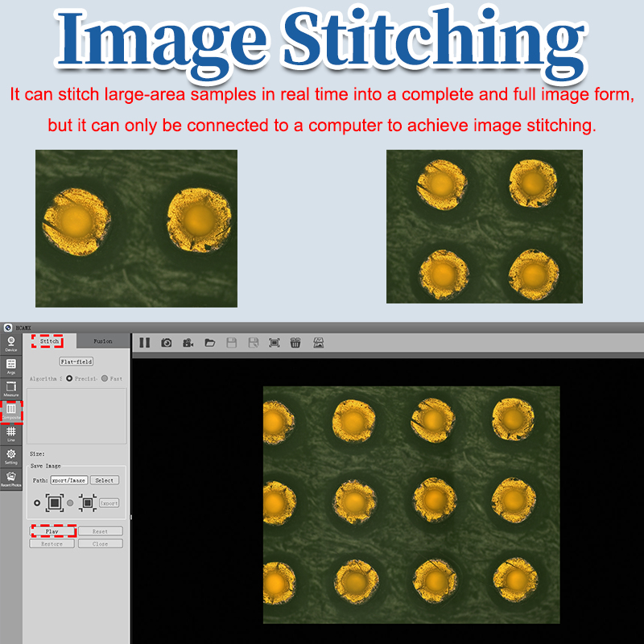644x644 pixels.
Task: Switch to the Fusion tab
Action: point(103,341)
